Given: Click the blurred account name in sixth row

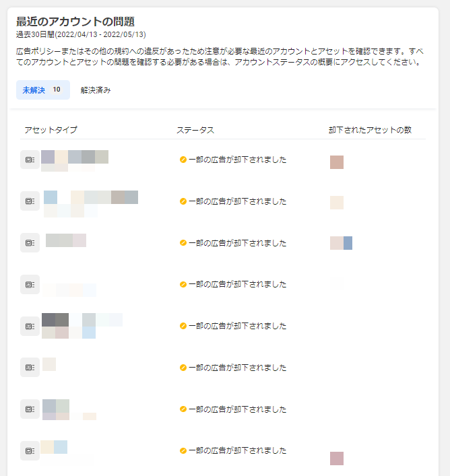Looking at the screenshot, I should [49, 364].
